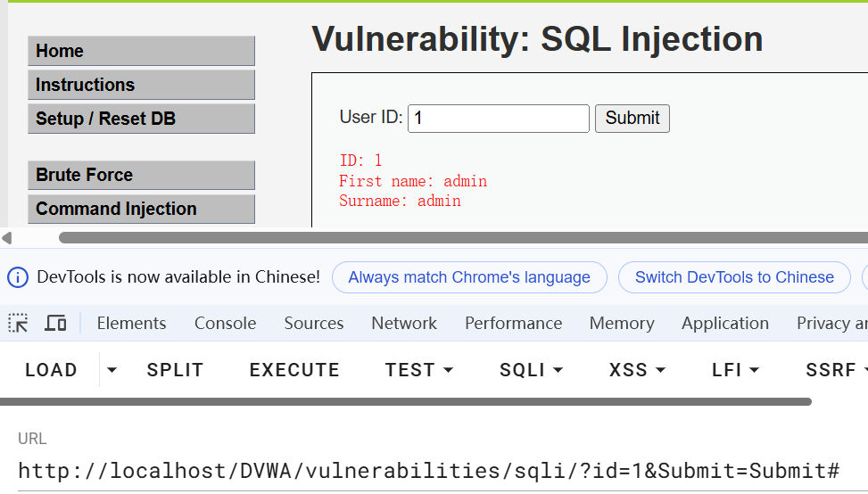This screenshot has width=868, height=494.
Task: Open the LOAD dropdown arrow
Action: click(112, 370)
